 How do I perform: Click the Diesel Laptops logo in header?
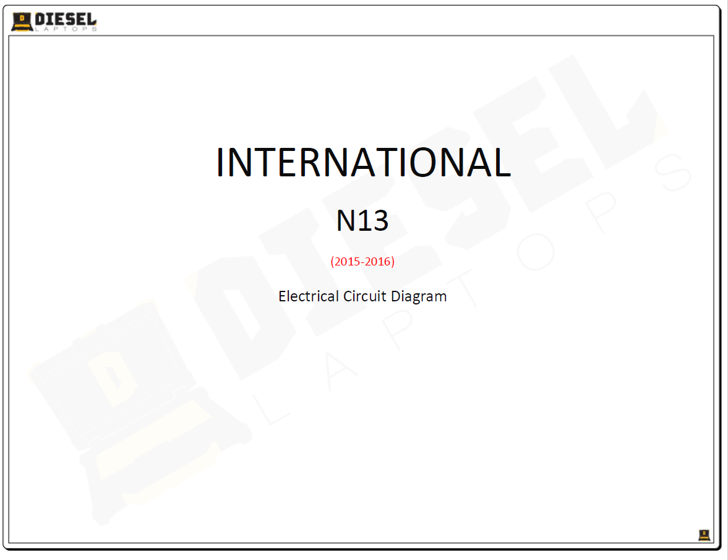pyautogui.click(x=54, y=22)
